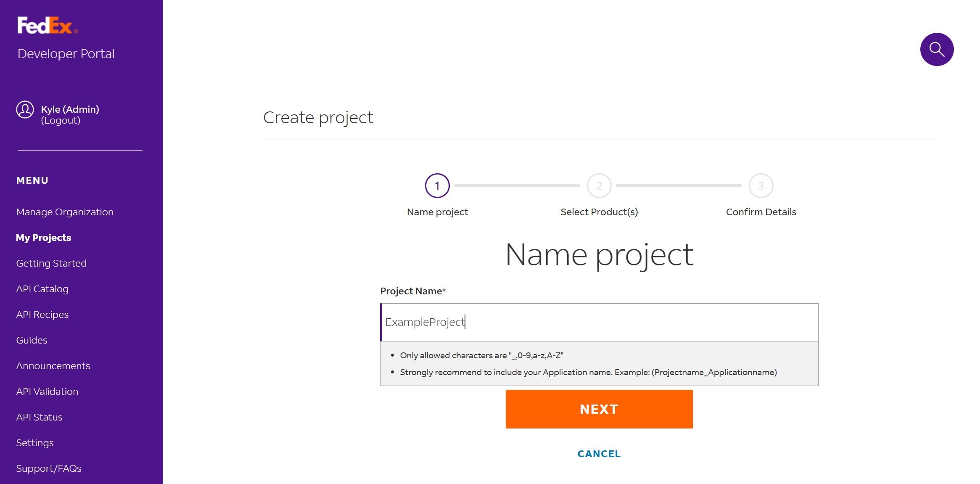Go to My Projects
Viewport: 980px width, 484px height.
pyautogui.click(x=43, y=238)
